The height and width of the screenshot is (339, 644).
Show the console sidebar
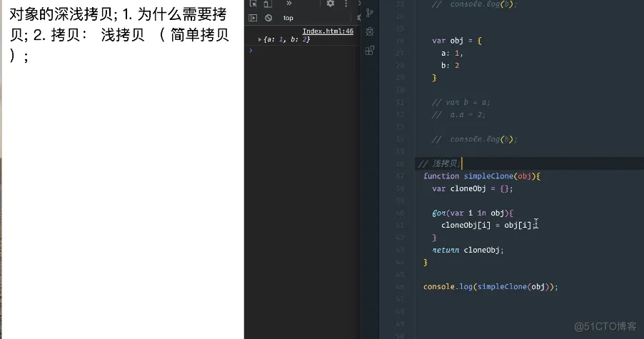[x=253, y=18]
